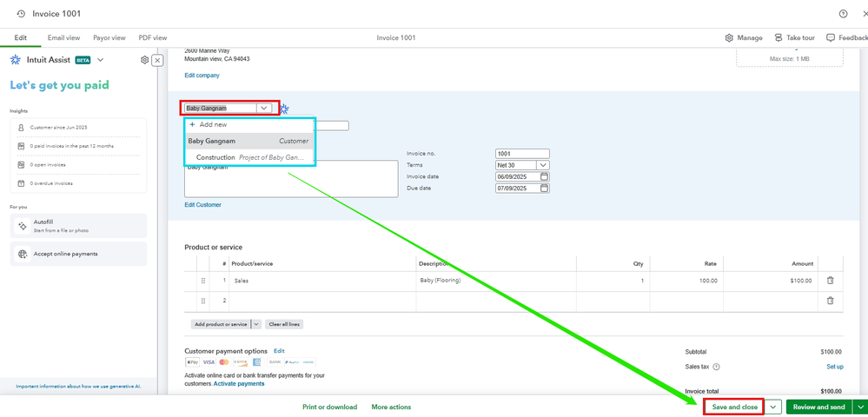Click Review and send button
The height and width of the screenshot is (417, 868).
818,407
